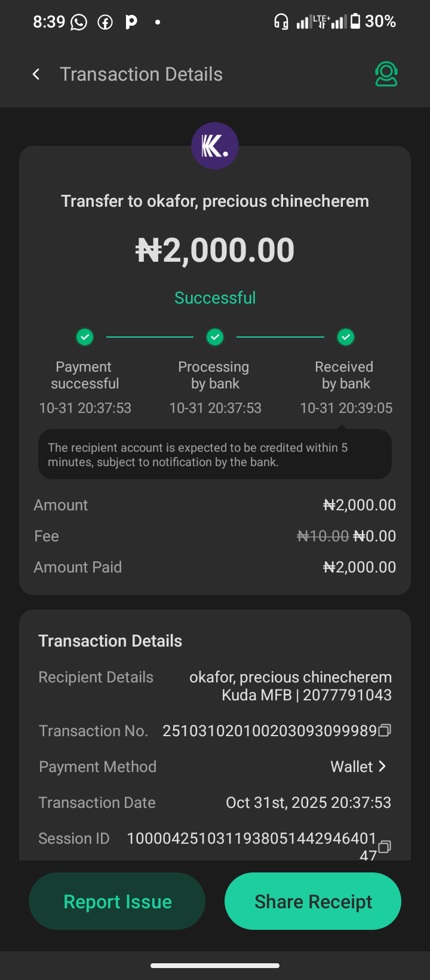Tap the battery indicator in status bar
Viewport: 430px width, 980px height.
355,22
